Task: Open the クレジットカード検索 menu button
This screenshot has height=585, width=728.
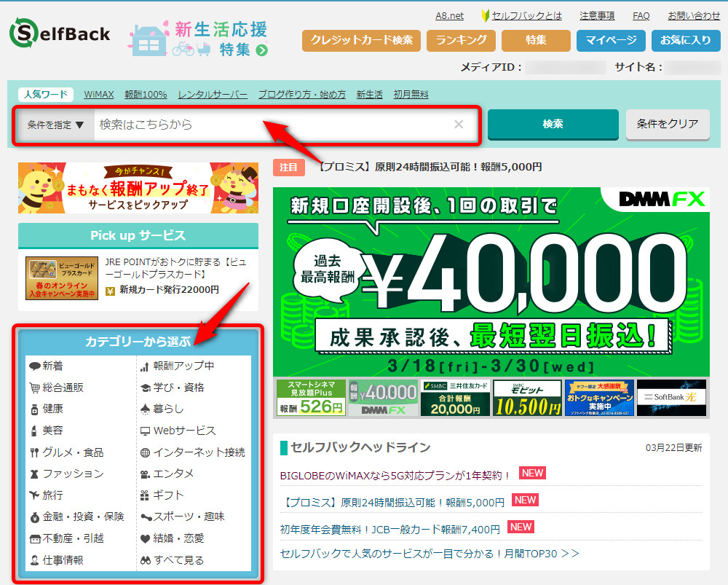Action: (361, 40)
